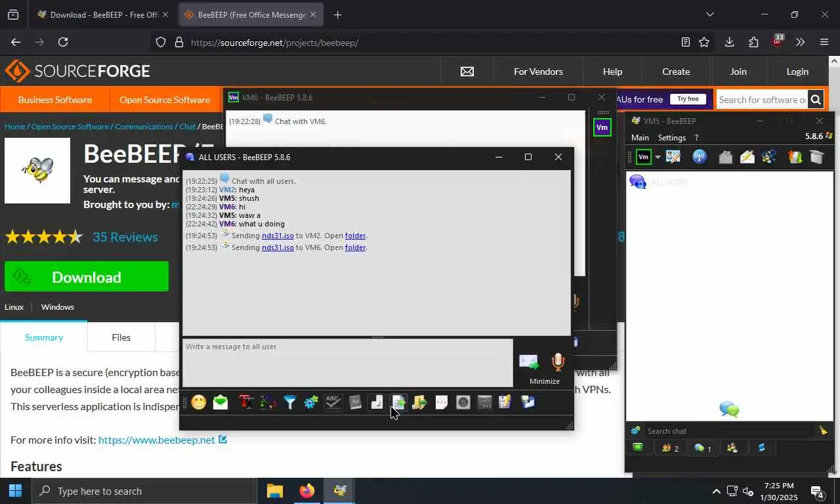Open File Explorer from the taskbar

point(275,491)
